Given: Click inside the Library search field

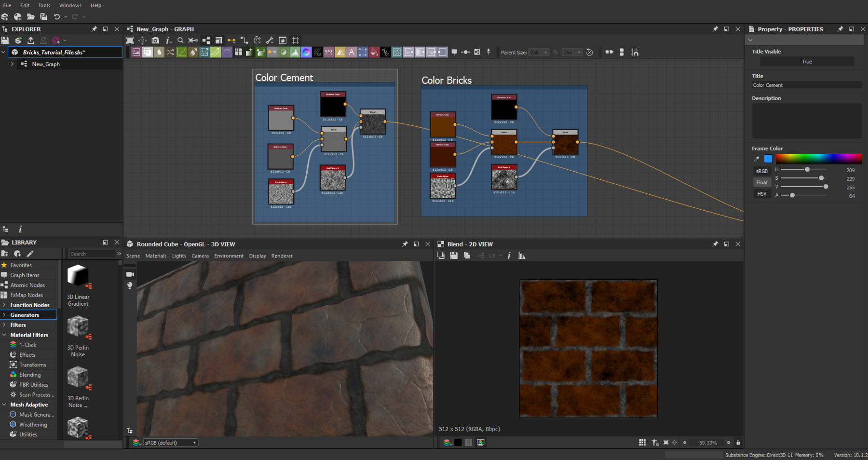Looking at the screenshot, I should click(92, 254).
